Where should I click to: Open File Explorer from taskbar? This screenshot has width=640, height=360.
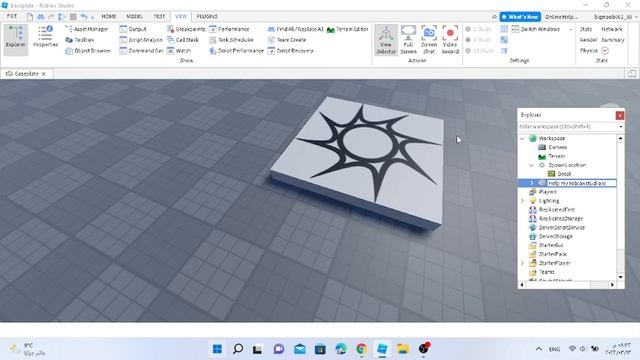[x=403, y=349]
